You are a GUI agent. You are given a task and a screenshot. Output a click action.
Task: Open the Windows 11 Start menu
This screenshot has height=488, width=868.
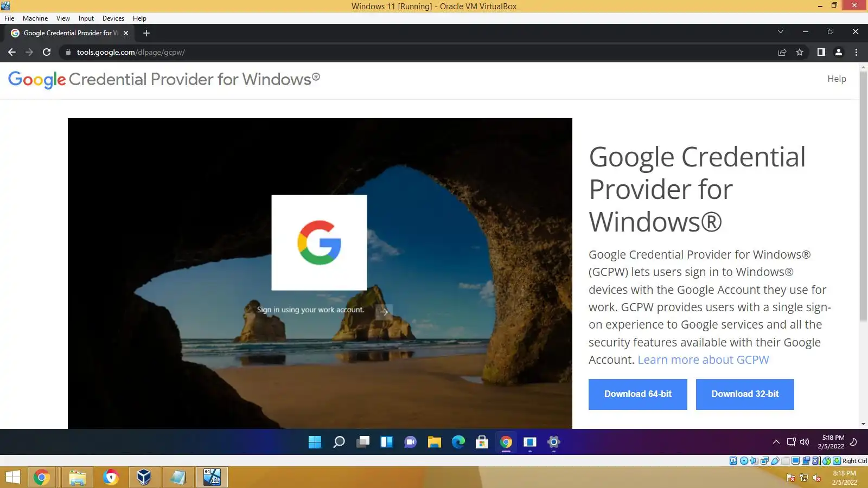coord(315,442)
